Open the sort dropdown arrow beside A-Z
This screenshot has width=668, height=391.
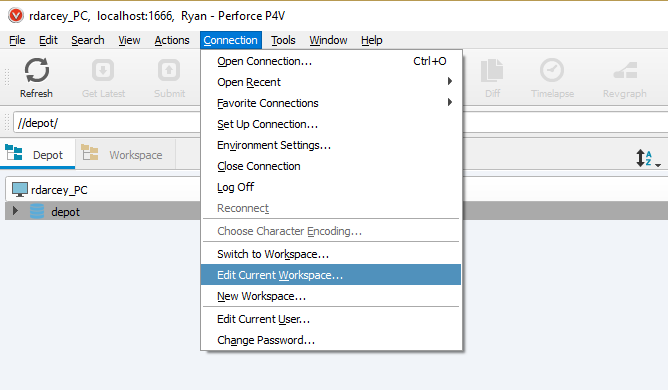[x=658, y=165]
